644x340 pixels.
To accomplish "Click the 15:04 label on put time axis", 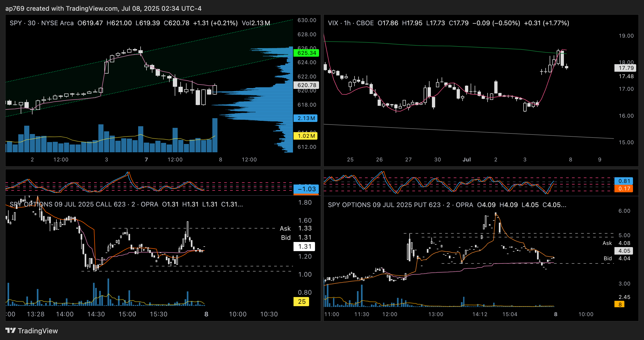I will click(x=510, y=314).
